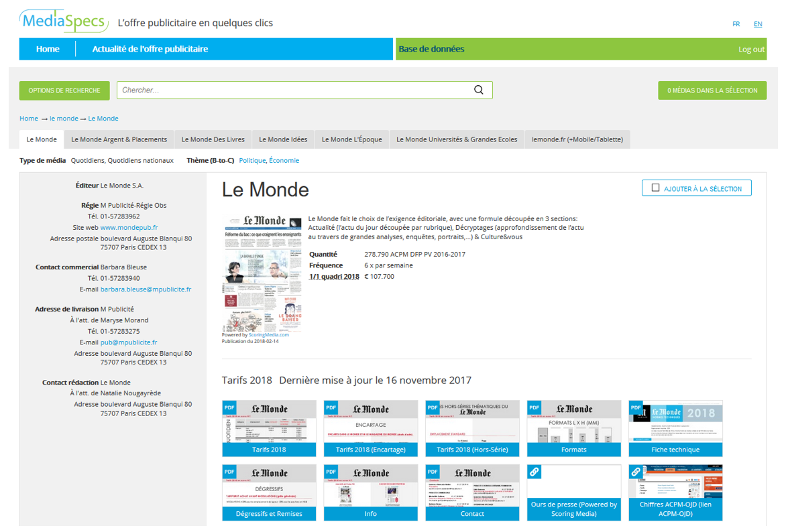Viewport: 790px width, 532px height.
Task: Click PDF badge on Tarifs 2018 tile
Action: point(229,407)
